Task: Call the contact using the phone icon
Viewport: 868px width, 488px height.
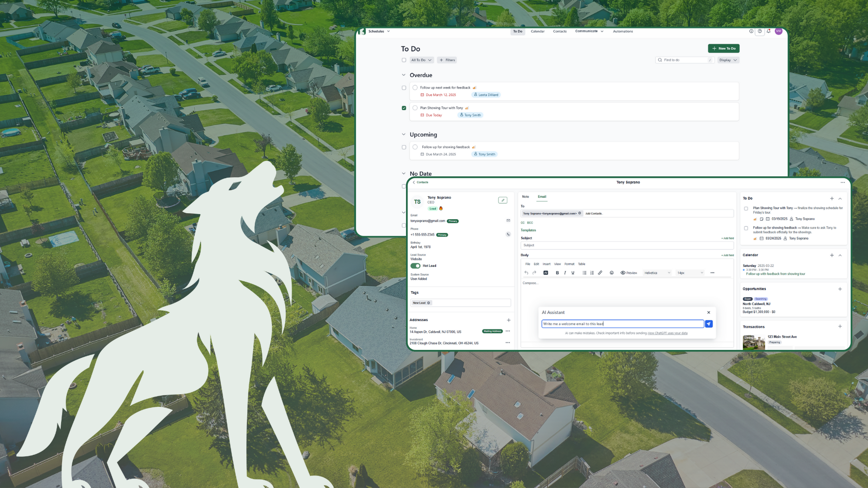Action: coord(508,234)
